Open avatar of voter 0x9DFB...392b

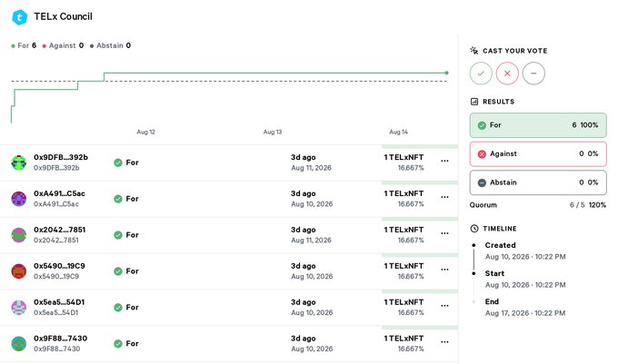pyautogui.click(x=18, y=162)
